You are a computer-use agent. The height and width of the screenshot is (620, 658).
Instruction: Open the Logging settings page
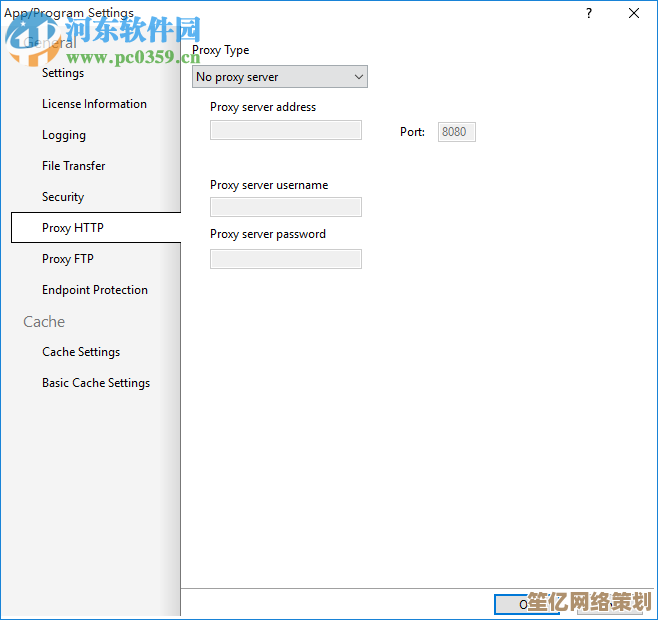pyautogui.click(x=64, y=135)
